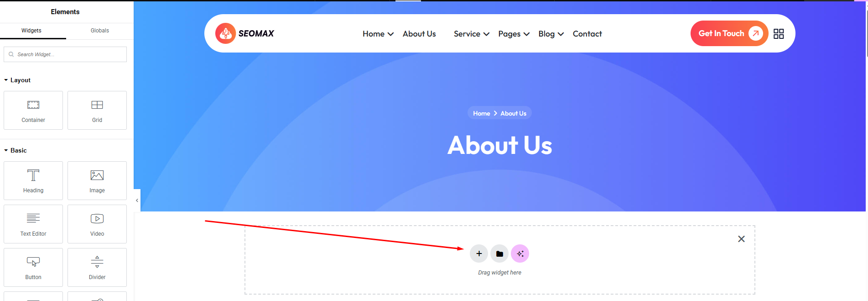Follow the Home breadcrumb link

481,113
